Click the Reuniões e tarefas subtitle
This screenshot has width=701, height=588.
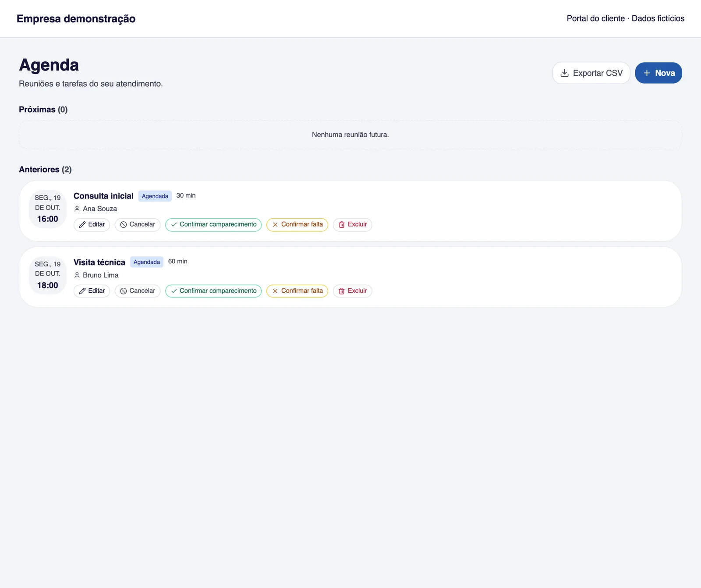(91, 84)
